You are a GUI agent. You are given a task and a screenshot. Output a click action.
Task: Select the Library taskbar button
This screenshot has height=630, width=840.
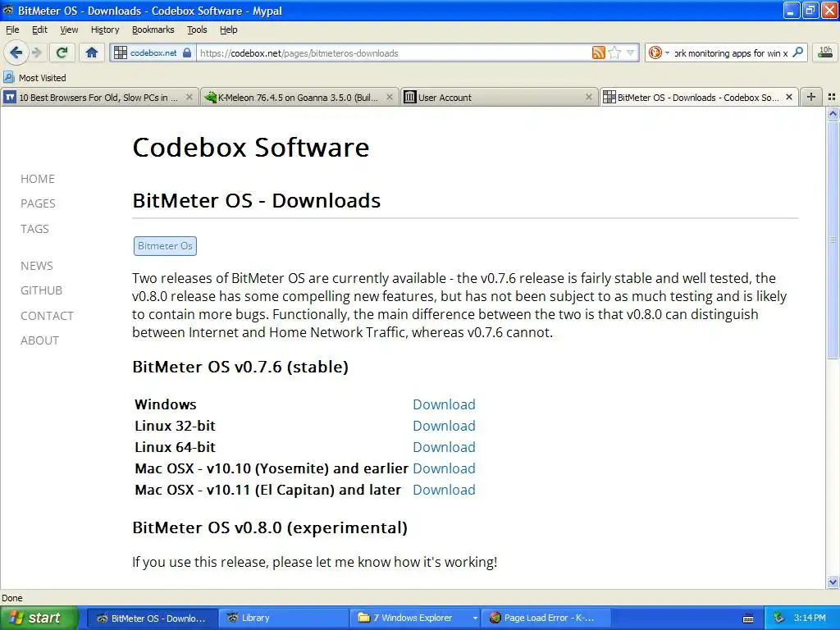pyautogui.click(x=284, y=619)
